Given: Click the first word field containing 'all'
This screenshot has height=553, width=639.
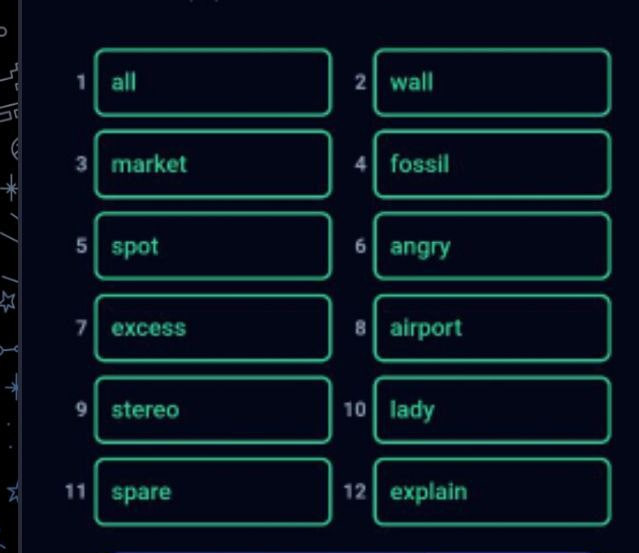Looking at the screenshot, I should click(212, 82).
